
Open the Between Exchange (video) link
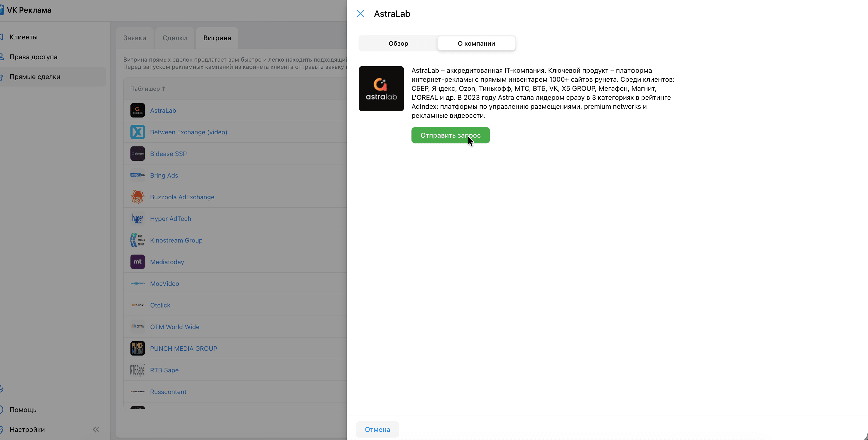[189, 132]
